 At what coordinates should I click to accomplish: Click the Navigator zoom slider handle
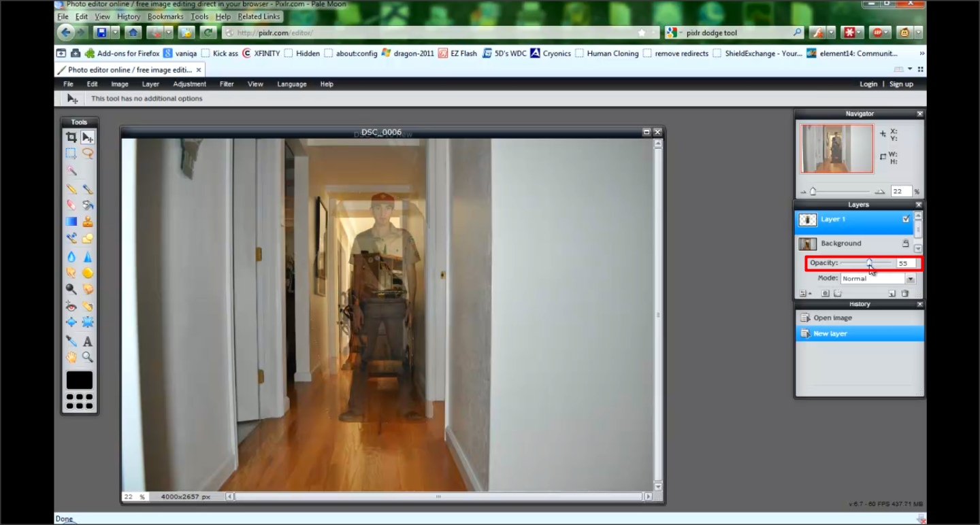click(813, 192)
